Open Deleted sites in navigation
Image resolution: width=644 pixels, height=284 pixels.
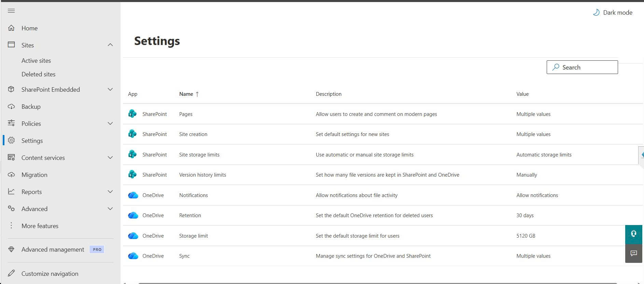[38, 74]
